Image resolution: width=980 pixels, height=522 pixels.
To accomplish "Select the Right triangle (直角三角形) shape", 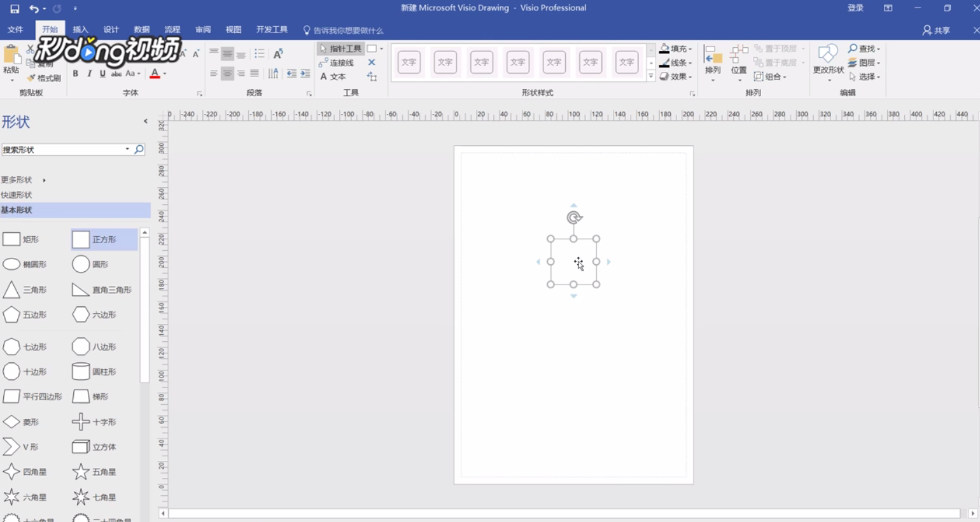I will [102, 290].
